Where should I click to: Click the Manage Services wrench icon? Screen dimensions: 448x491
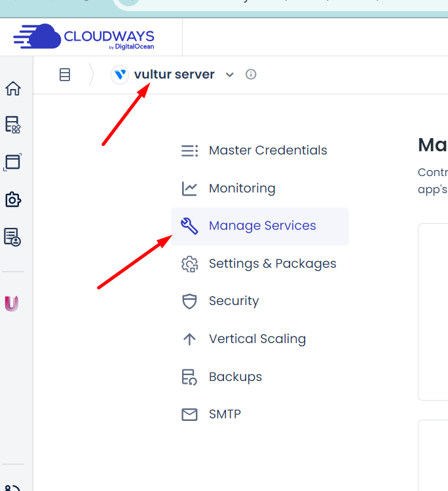point(189,226)
